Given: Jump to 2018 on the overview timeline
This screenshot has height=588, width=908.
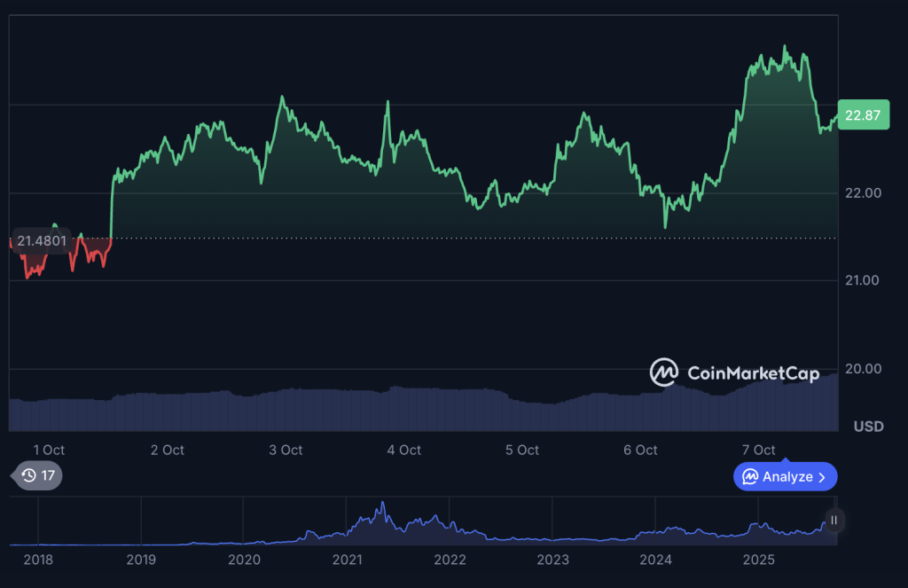Looking at the screenshot, I should (x=38, y=560).
